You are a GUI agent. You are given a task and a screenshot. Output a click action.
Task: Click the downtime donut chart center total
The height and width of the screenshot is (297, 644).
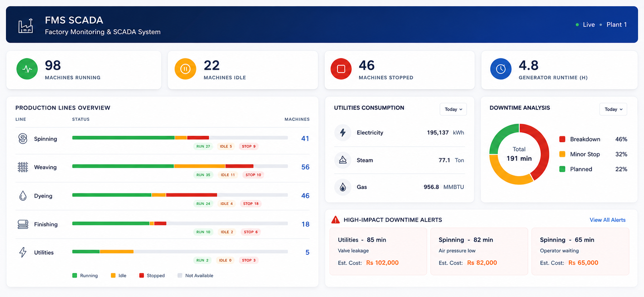[x=519, y=154]
